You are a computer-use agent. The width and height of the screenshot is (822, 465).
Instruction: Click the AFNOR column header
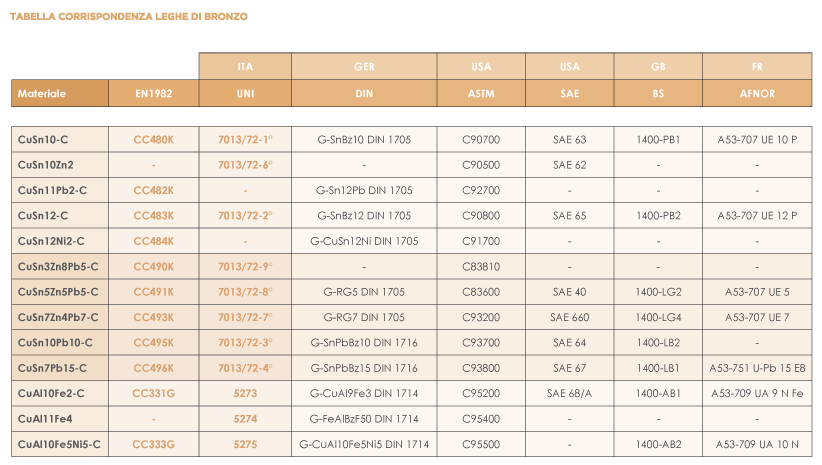pyautogui.click(x=758, y=93)
